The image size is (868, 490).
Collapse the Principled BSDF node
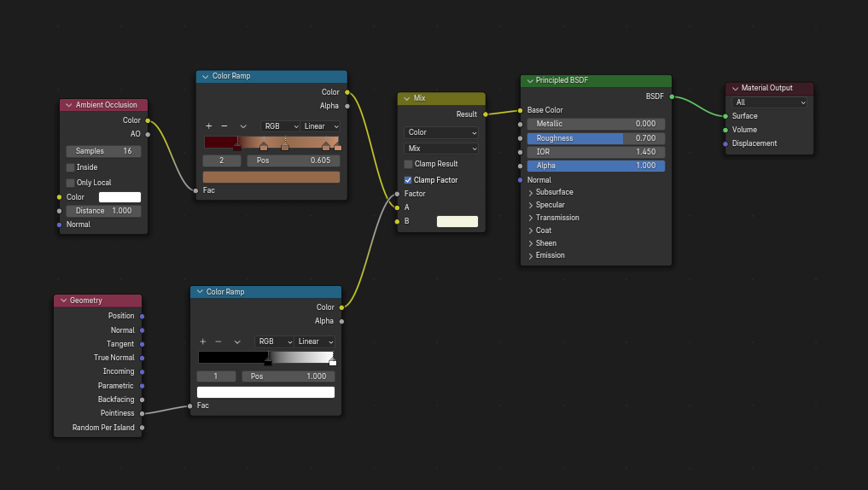coord(528,81)
